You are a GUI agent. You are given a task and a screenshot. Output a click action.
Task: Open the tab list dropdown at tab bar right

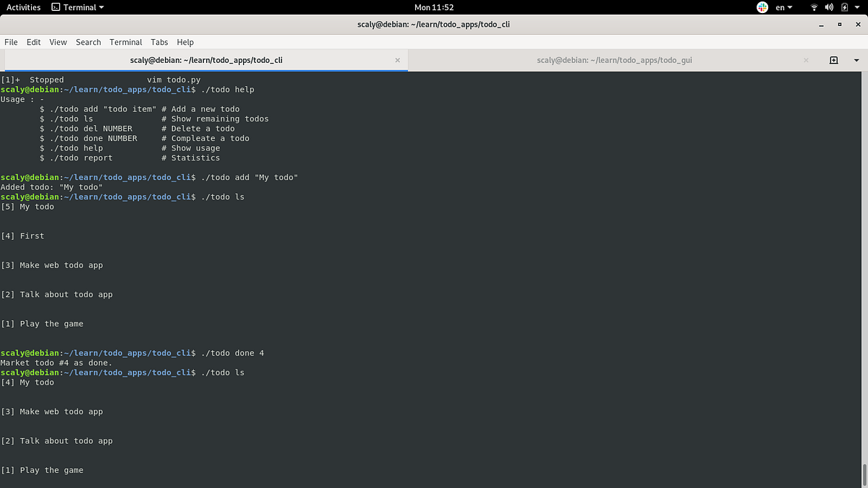856,60
